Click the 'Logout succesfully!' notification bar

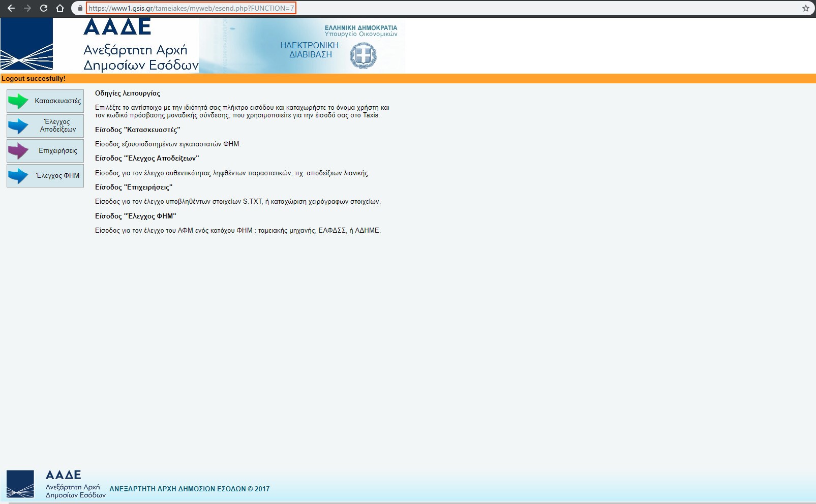pyautogui.click(x=34, y=79)
